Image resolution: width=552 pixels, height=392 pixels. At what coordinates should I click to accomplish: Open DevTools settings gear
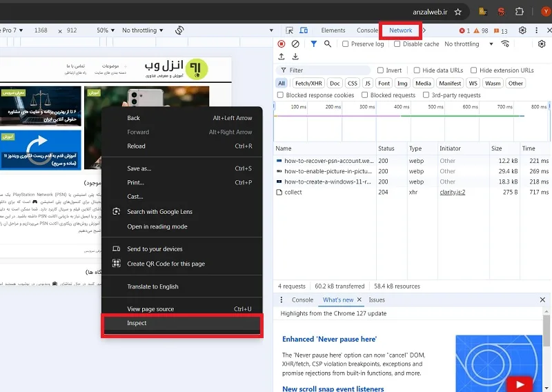click(522, 30)
